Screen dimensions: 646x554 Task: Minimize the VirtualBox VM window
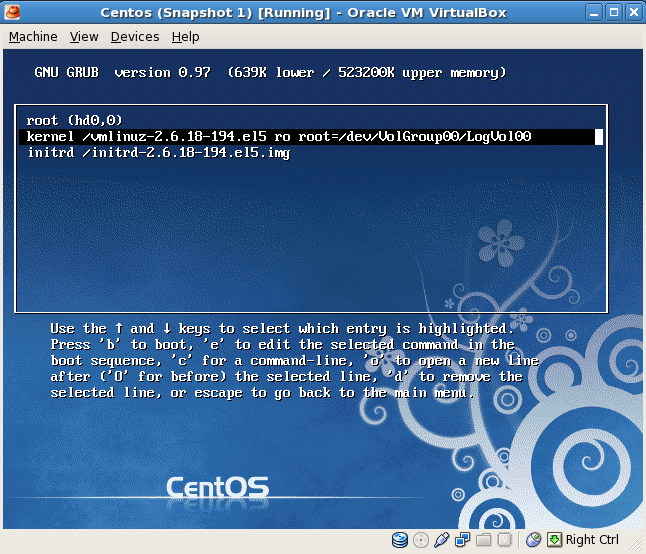coord(589,12)
